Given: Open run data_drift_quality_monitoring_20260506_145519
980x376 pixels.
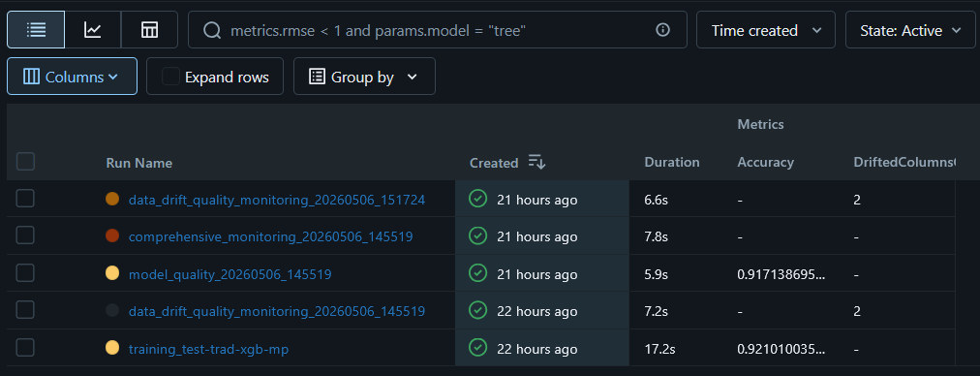Looking at the screenshot, I should click(277, 312).
